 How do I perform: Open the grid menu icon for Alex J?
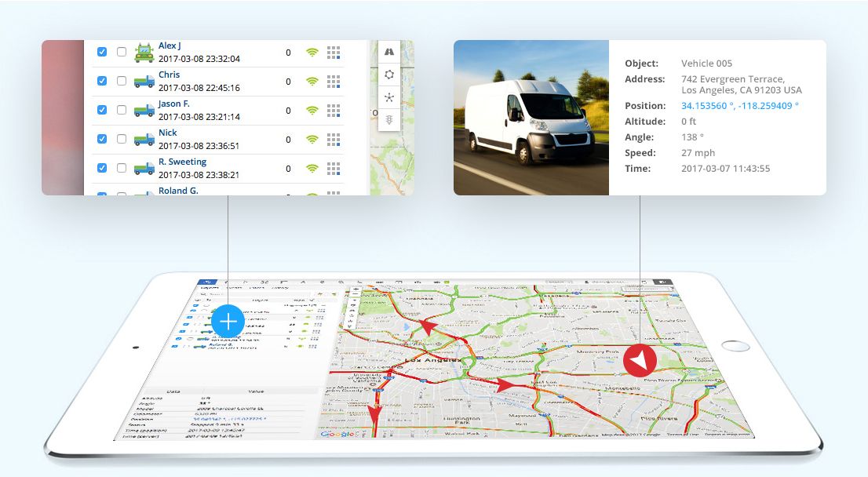(x=334, y=53)
